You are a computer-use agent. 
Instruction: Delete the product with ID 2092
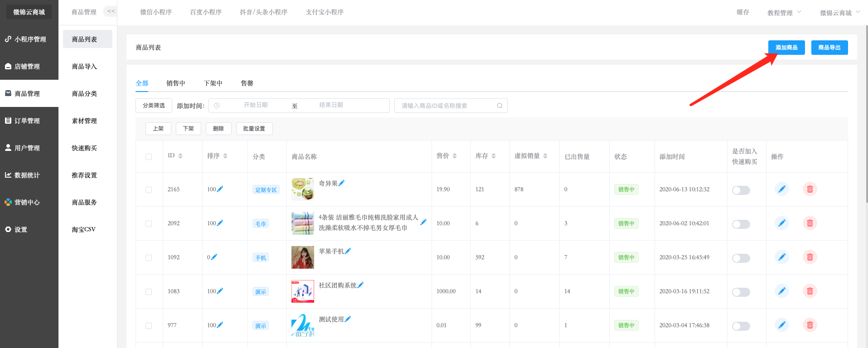click(810, 223)
